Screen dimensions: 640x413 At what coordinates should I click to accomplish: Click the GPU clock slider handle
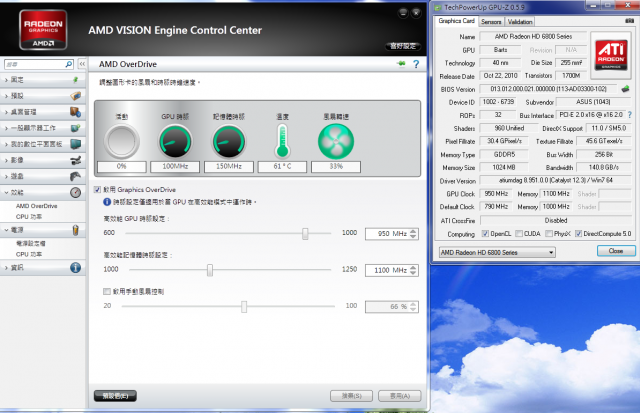coord(305,233)
